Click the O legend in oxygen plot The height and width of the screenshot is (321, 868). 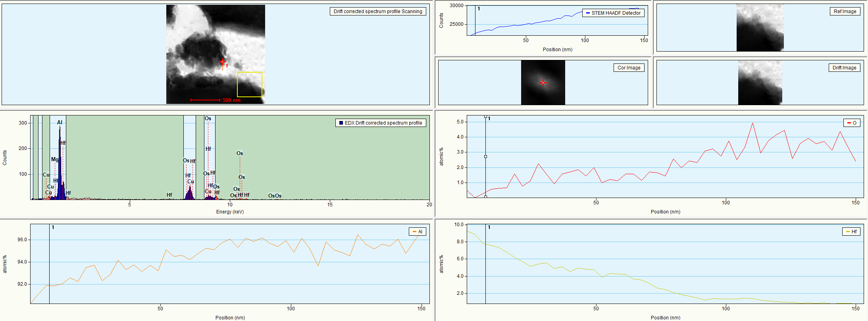click(x=851, y=123)
